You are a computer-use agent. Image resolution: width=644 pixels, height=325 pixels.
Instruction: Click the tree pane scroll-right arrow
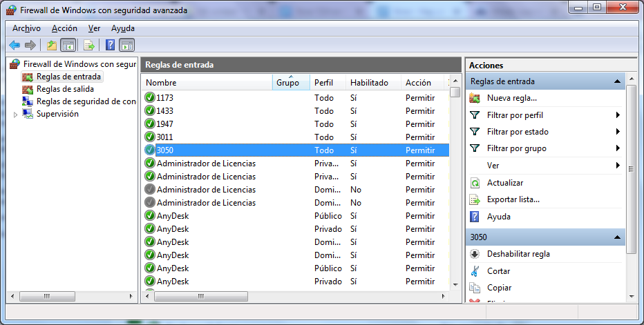(x=131, y=296)
